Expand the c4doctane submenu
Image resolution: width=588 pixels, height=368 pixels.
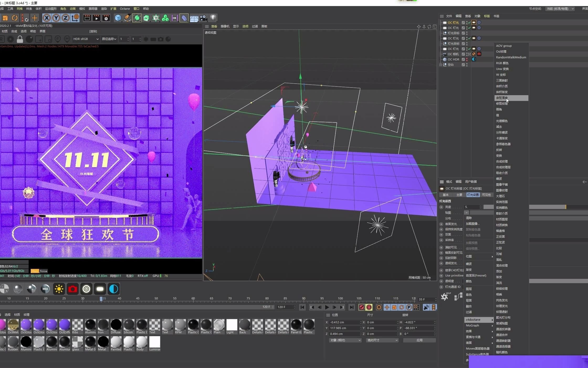[479, 320]
